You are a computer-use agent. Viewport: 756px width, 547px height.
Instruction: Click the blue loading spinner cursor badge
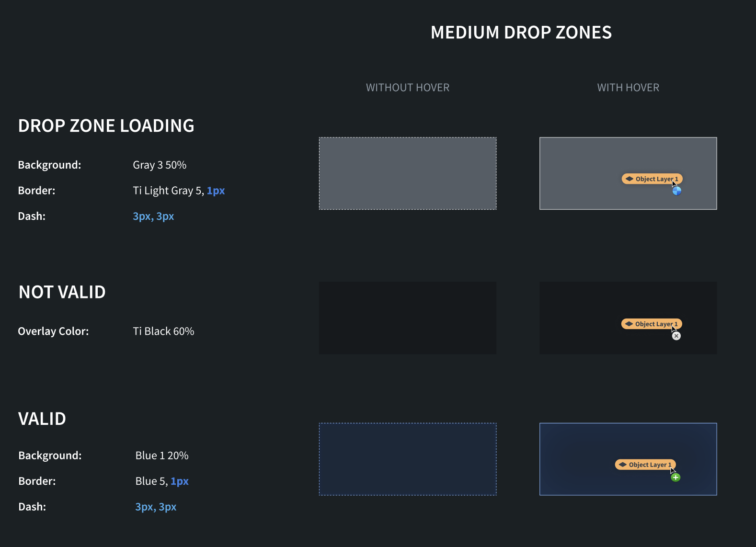tap(676, 191)
